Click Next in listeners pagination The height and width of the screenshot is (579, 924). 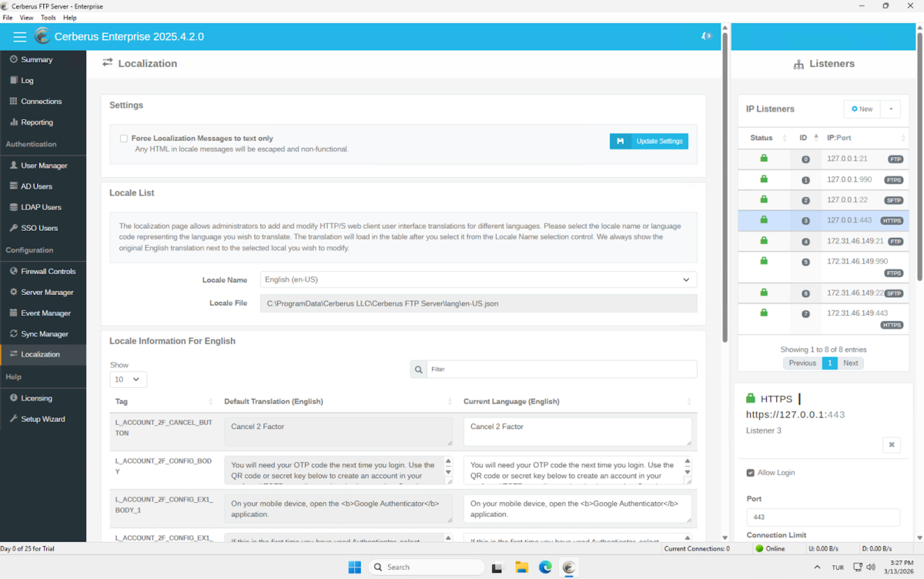[x=850, y=363]
